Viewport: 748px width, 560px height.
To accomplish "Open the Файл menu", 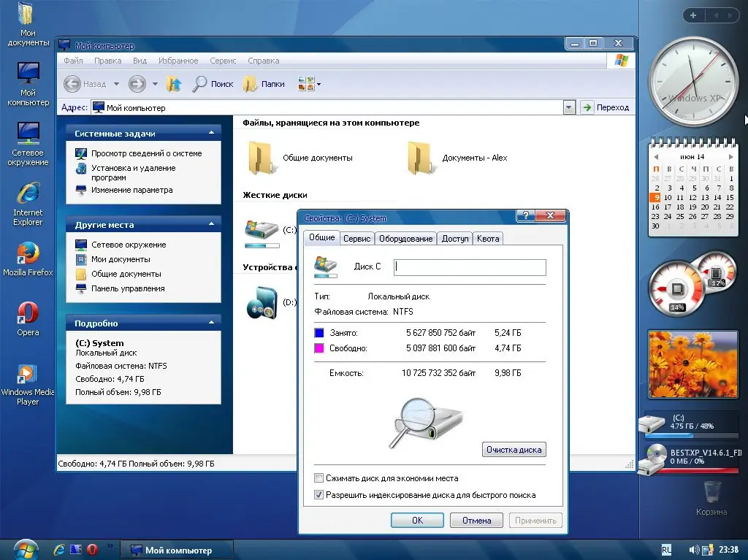I will [x=73, y=61].
